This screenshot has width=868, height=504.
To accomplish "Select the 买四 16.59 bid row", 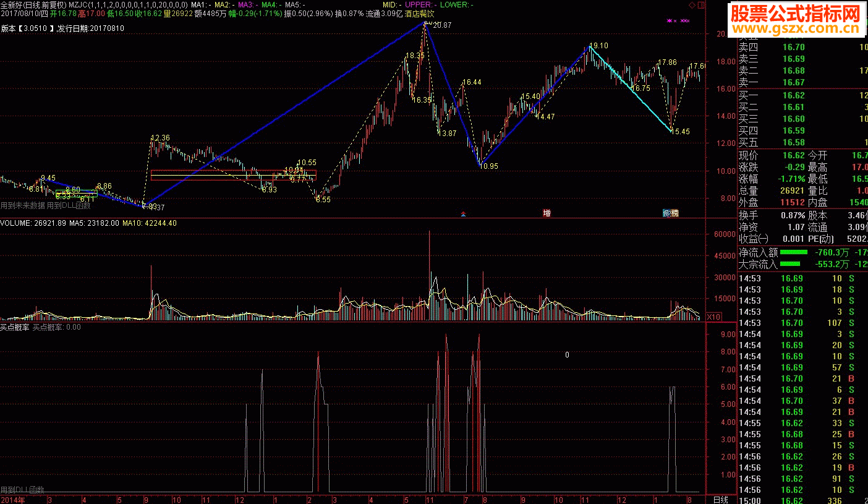I will click(802, 130).
